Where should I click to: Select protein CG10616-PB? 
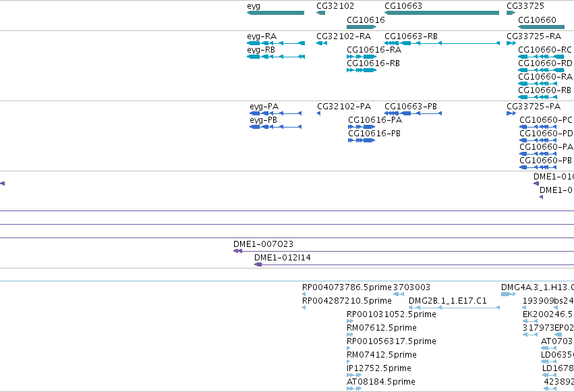click(x=374, y=134)
